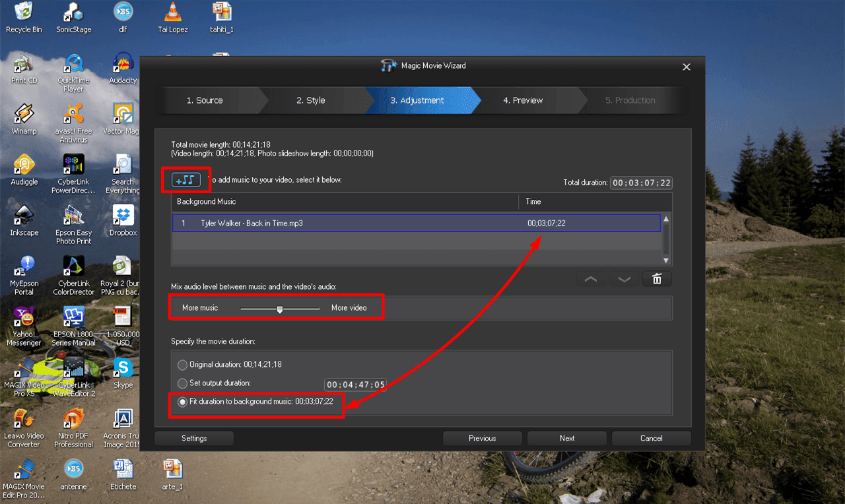Click the Next button
Viewport: 845px width, 504px height.
click(567, 438)
